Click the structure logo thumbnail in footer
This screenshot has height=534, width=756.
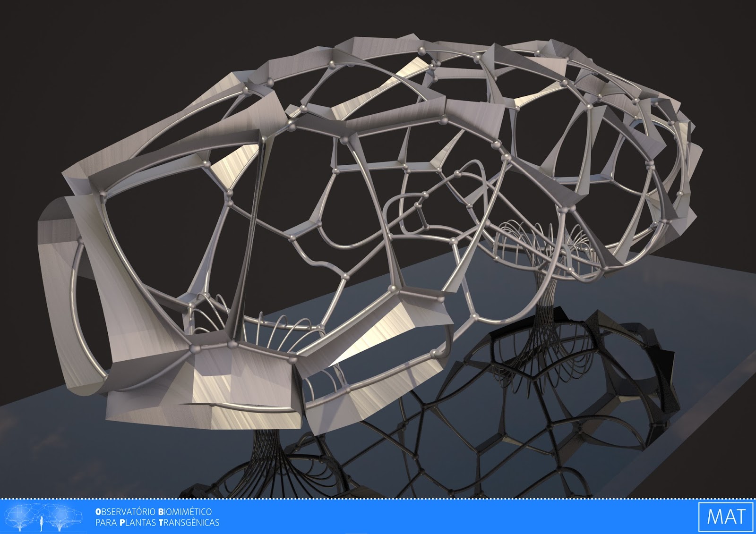pos(43,517)
